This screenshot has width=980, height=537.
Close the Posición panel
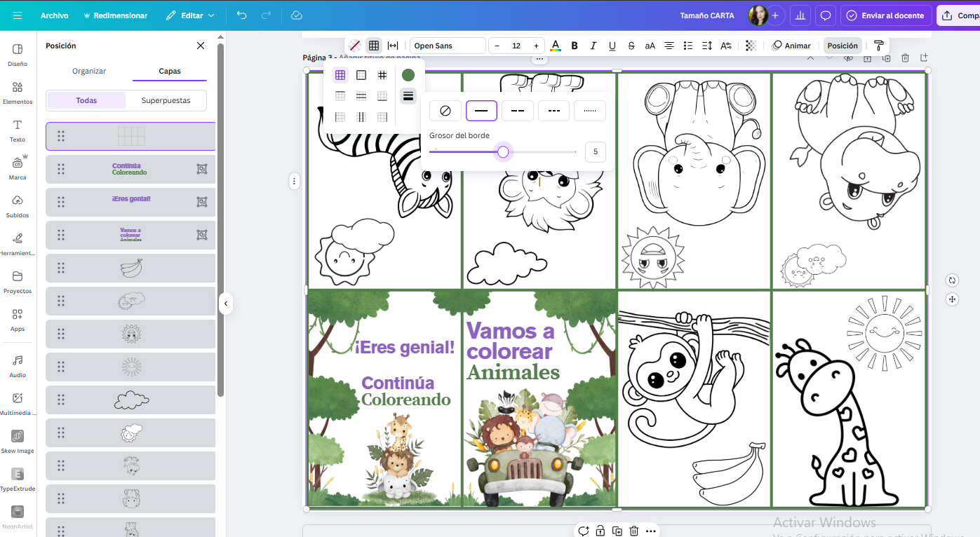click(x=201, y=46)
